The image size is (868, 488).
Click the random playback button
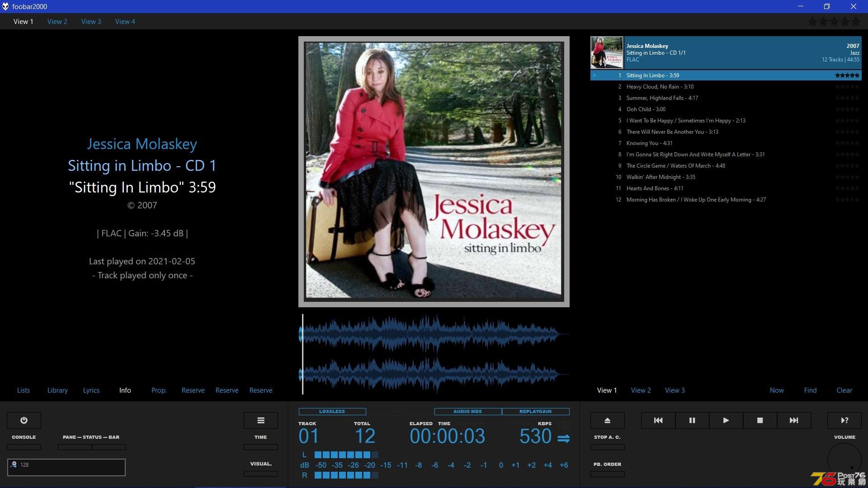pyautogui.click(x=844, y=420)
